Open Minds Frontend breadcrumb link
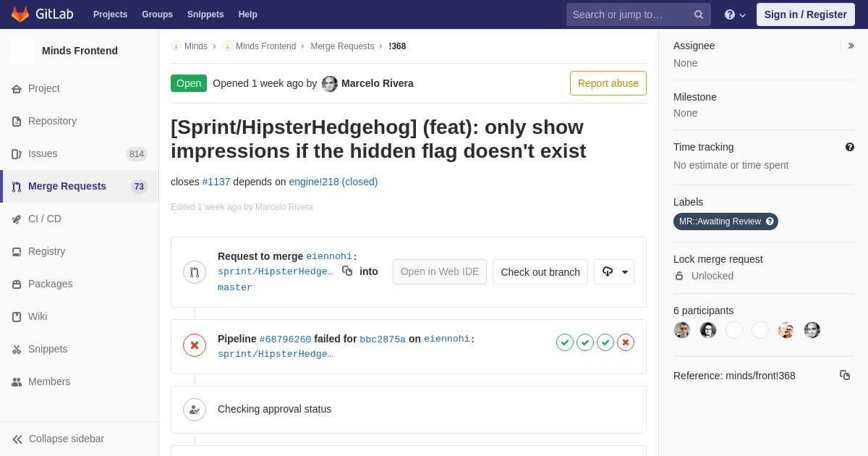The height and width of the screenshot is (456, 868). click(x=265, y=46)
